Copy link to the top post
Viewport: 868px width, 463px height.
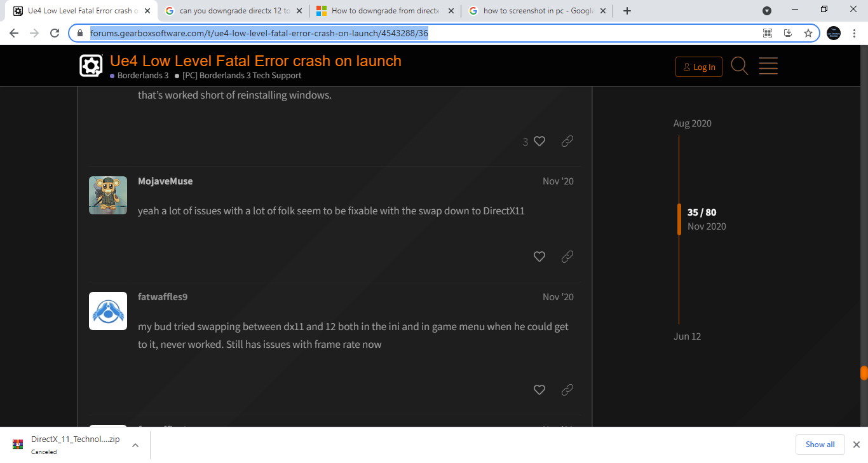click(x=567, y=141)
